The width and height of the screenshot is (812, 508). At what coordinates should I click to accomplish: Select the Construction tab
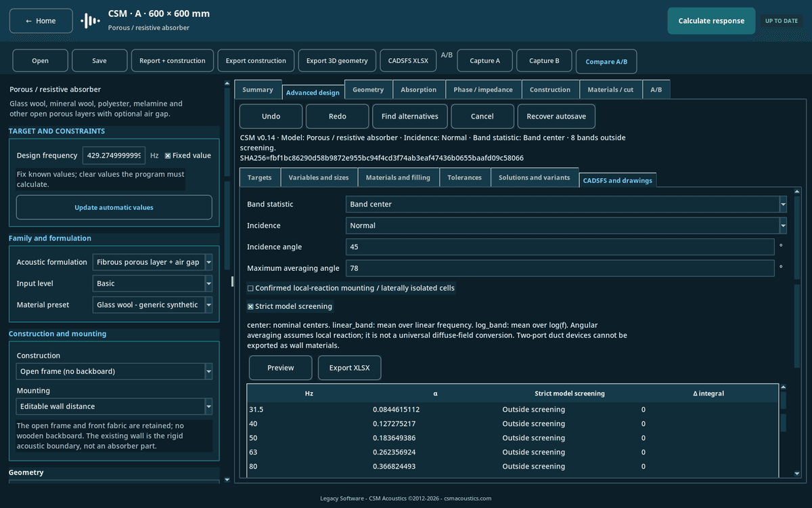click(550, 90)
